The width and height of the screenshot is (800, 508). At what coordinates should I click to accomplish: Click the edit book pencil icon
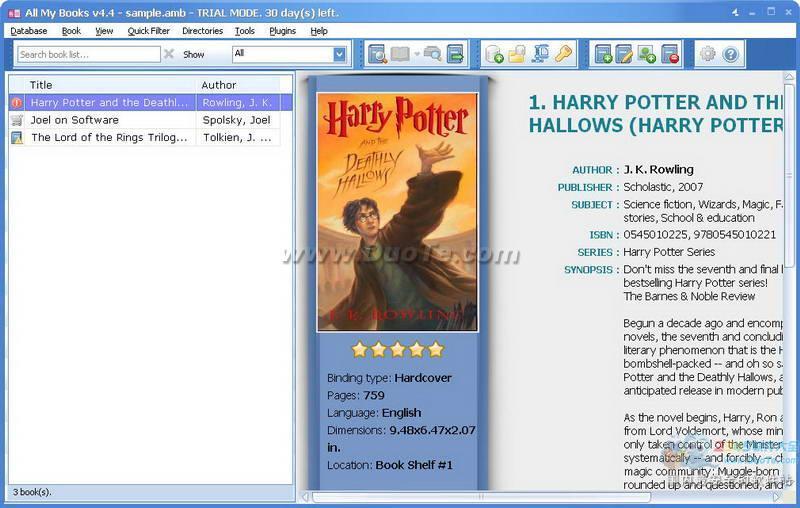pos(624,54)
